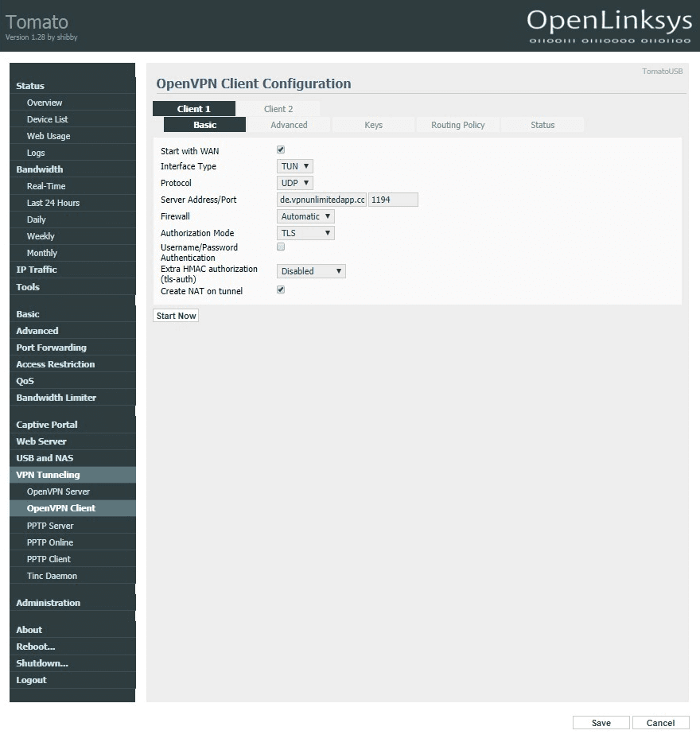Open the Routing Policy tab
Screen dimensions: 700x742
pyautogui.click(x=457, y=124)
